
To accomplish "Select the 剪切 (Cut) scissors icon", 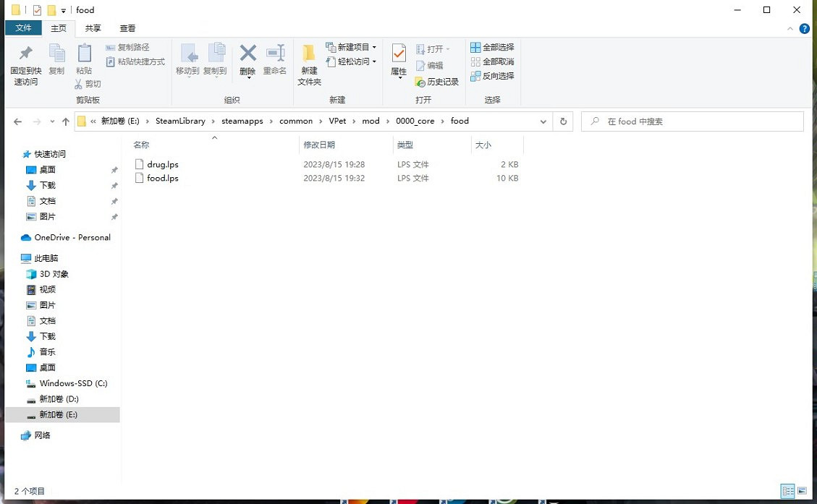I will click(x=77, y=83).
